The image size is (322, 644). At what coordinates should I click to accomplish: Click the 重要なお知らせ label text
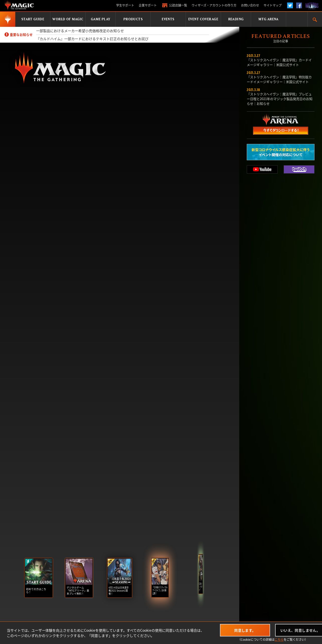[21, 35]
